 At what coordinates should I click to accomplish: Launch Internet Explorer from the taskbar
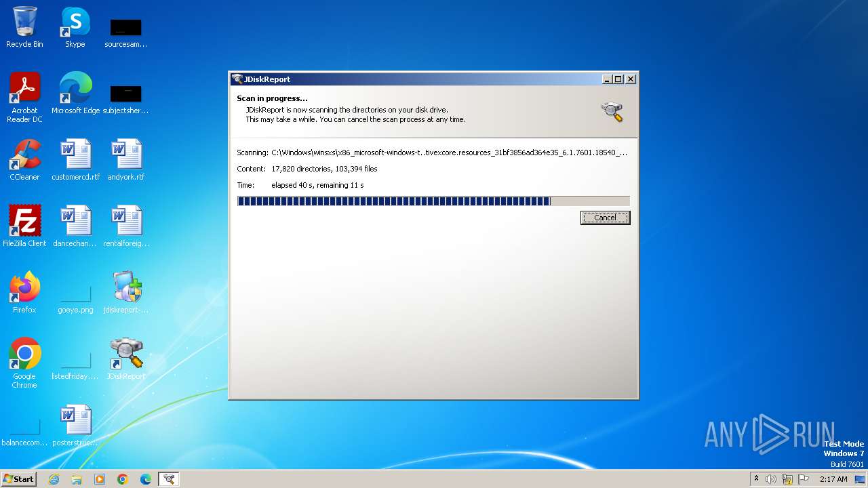(x=54, y=479)
